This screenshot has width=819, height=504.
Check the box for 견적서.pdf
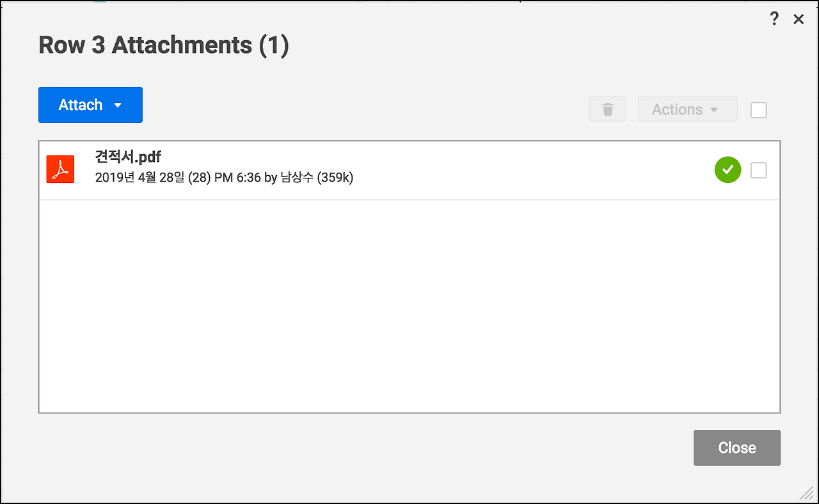[x=758, y=170]
